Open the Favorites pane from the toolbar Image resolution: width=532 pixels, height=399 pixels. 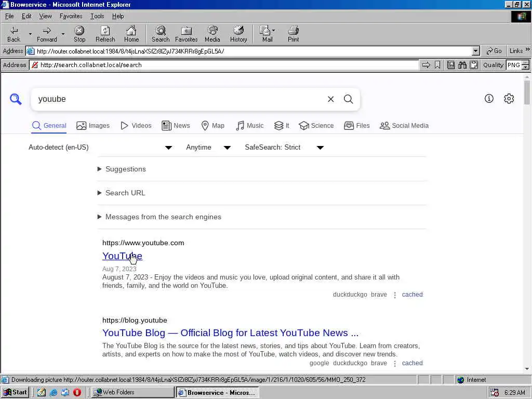[x=187, y=34]
